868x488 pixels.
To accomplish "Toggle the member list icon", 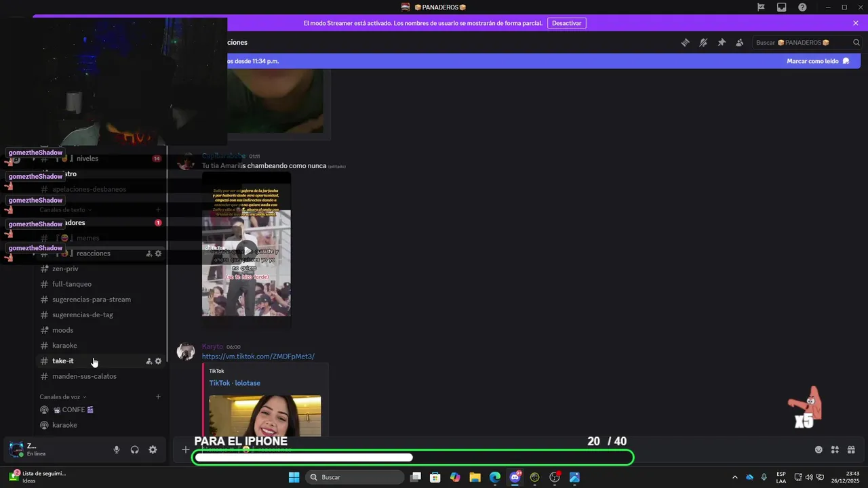I will (739, 42).
